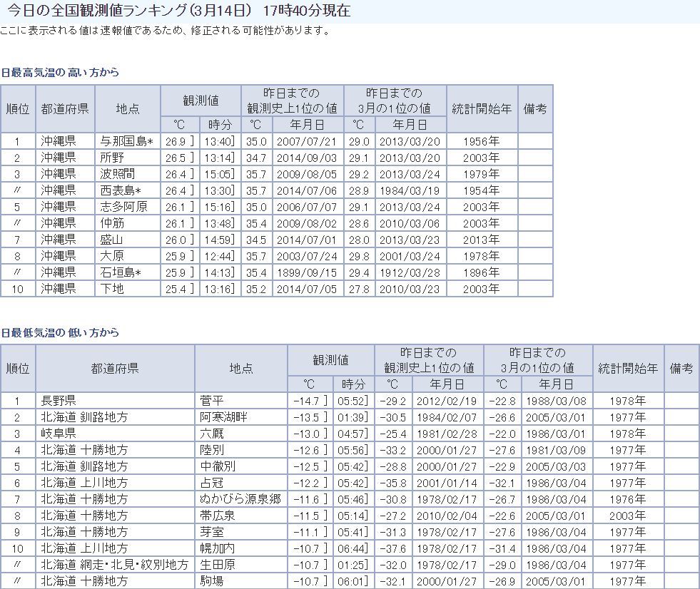Click the 駒場 location in the last row
700x589 pixels.
(x=212, y=581)
